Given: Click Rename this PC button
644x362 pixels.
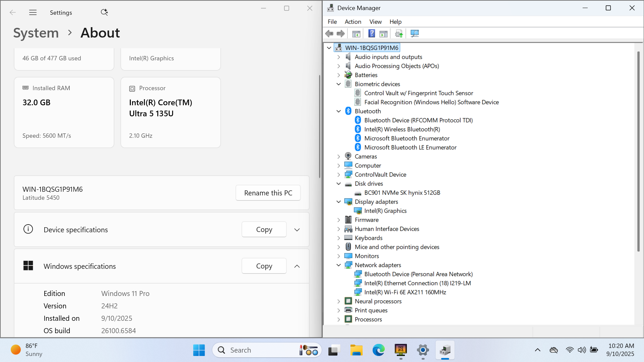Looking at the screenshot, I should coord(268,193).
